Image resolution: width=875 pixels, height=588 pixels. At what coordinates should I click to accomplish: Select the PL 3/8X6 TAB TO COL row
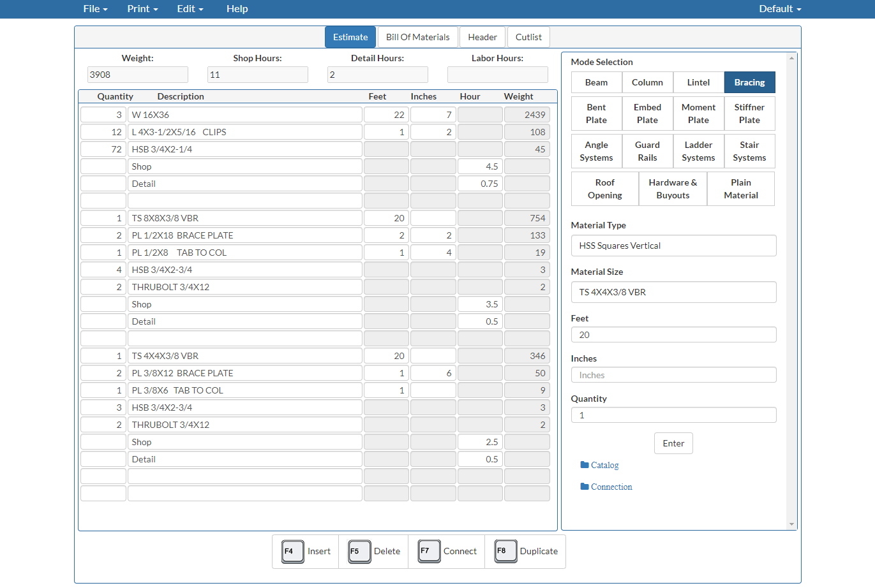245,390
